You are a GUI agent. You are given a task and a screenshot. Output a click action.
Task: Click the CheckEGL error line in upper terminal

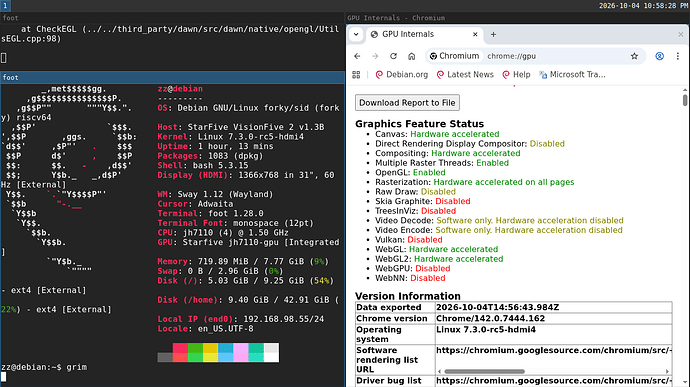pos(170,34)
